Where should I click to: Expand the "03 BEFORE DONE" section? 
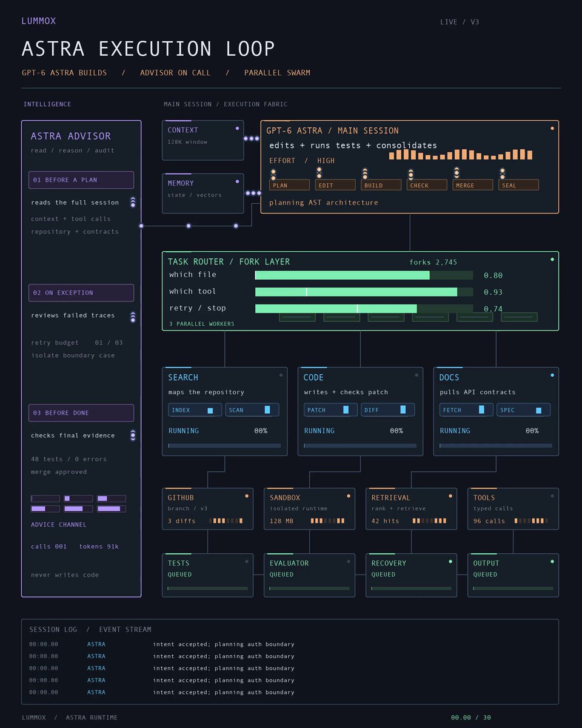81,413
